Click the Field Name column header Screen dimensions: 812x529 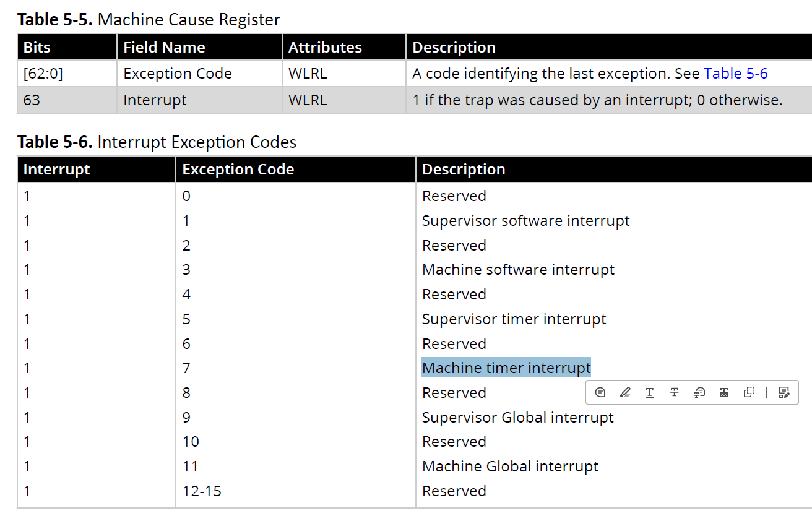coord(164,48)
